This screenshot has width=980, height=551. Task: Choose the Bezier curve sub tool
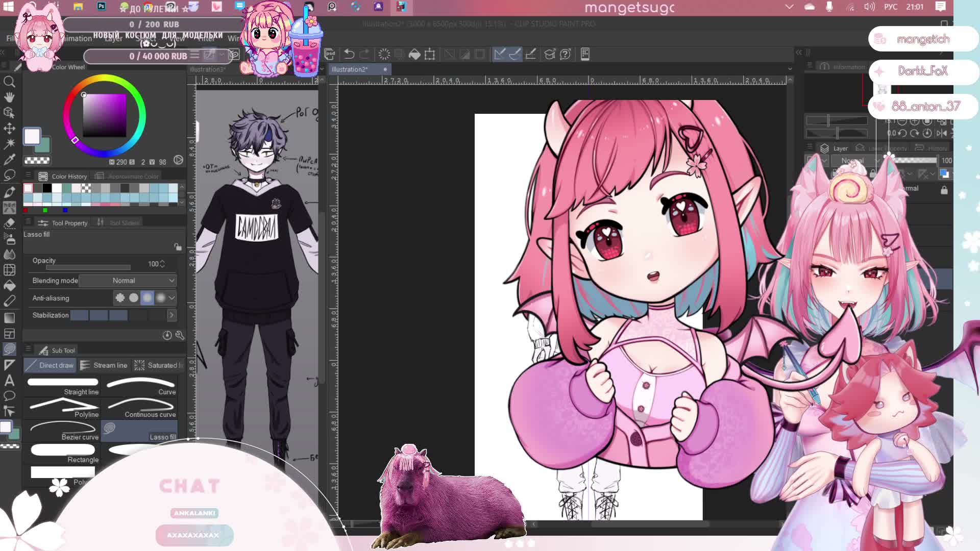click(63, 431)
